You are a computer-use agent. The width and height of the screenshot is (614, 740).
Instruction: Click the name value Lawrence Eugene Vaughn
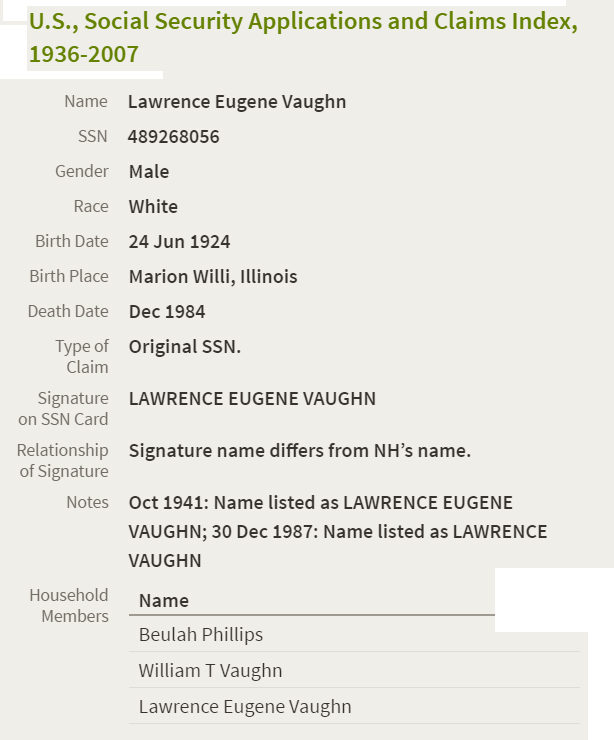237,102
